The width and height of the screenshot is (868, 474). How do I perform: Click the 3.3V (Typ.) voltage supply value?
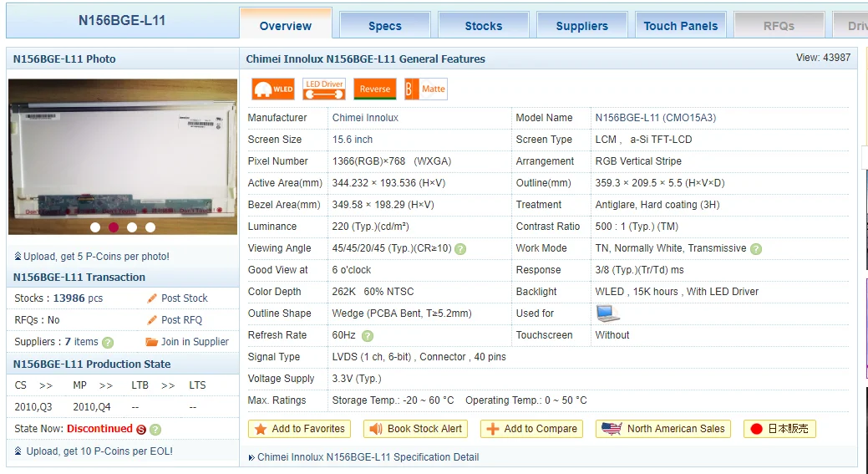click(357, 379)
